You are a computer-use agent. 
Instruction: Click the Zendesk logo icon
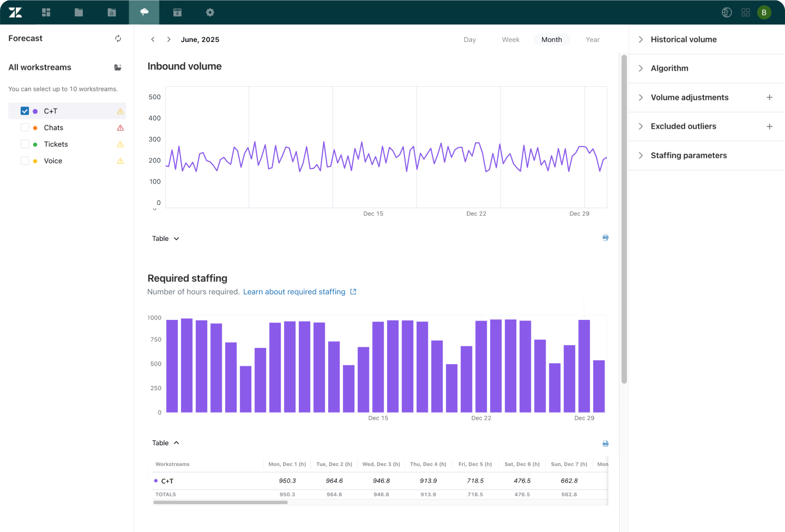[x=15, y=12]
